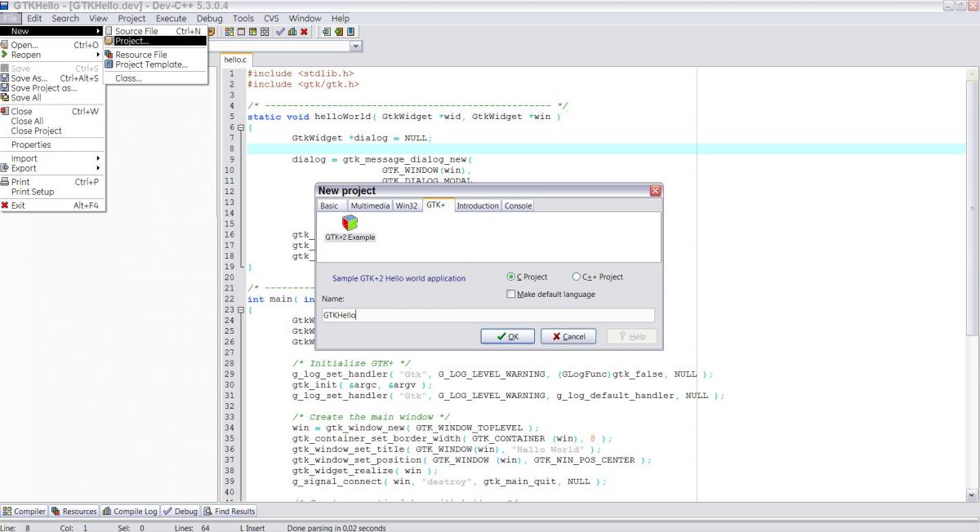The height and width of the screenshot is (532, 980).
Task: Open profile analysis via the bar chart icon
Action: [x=292, y=32]
